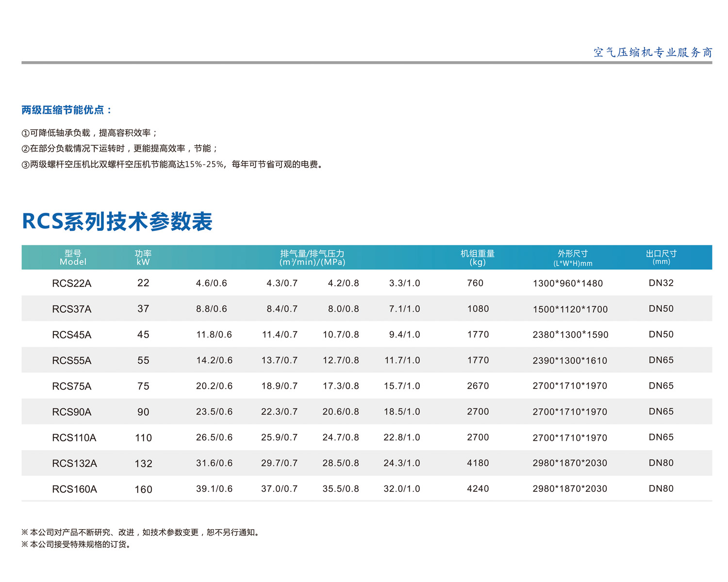This screenshot has height=582, width=728.
Task: Select the RCS37A model cell
Action: point(71,309)
